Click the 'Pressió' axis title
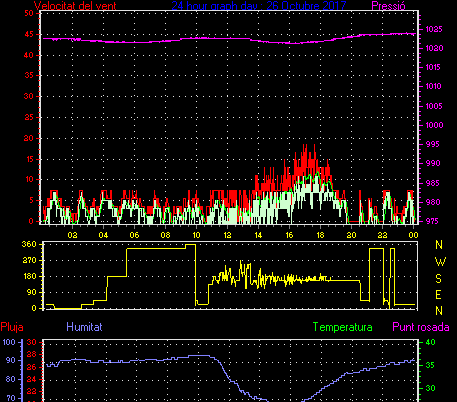This screenshot has height=402, width=457. click(388, 6)
